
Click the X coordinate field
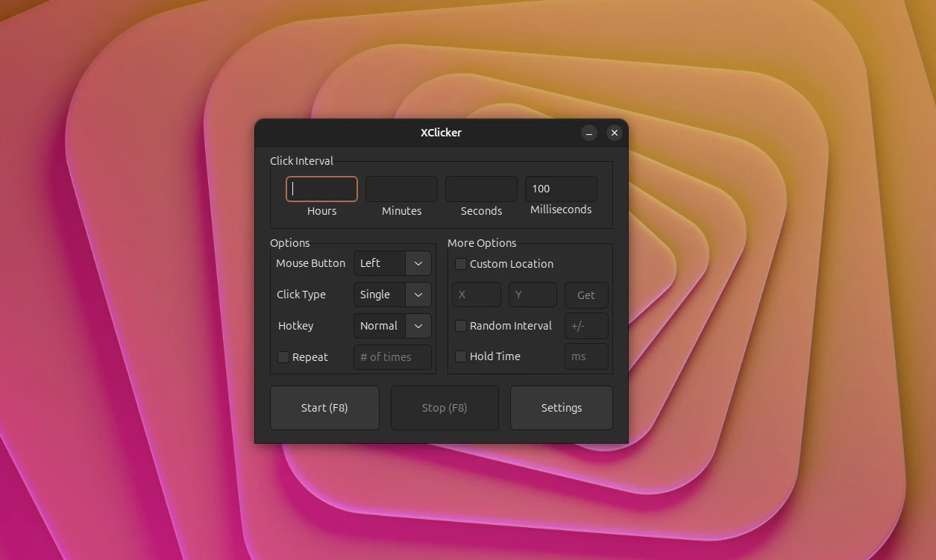click(x=476, y=295)
